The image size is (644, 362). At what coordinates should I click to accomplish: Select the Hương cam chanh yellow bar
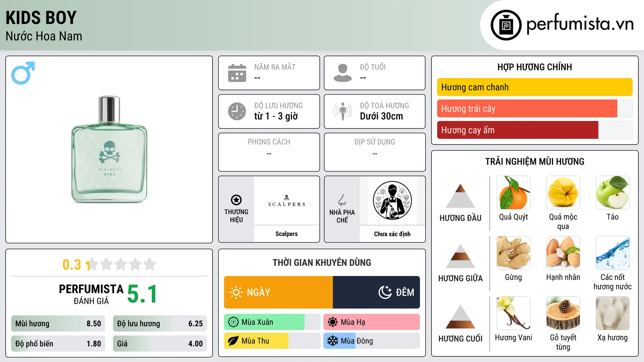[535, 87]
